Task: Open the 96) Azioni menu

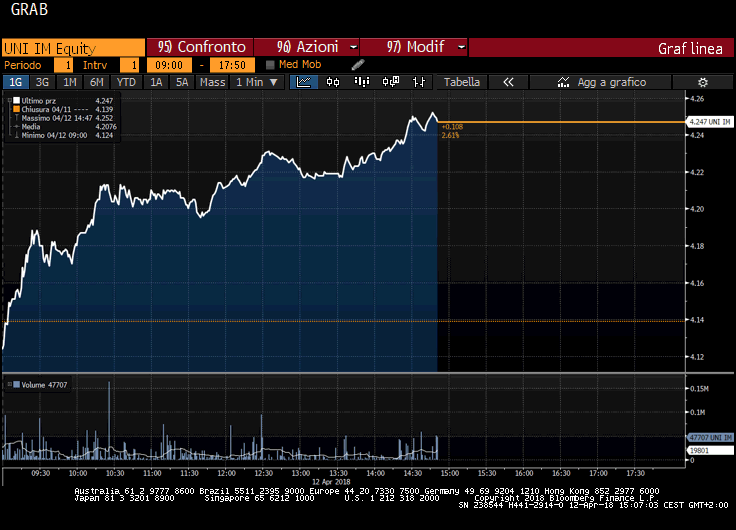Action: click(x=307, y=47)
